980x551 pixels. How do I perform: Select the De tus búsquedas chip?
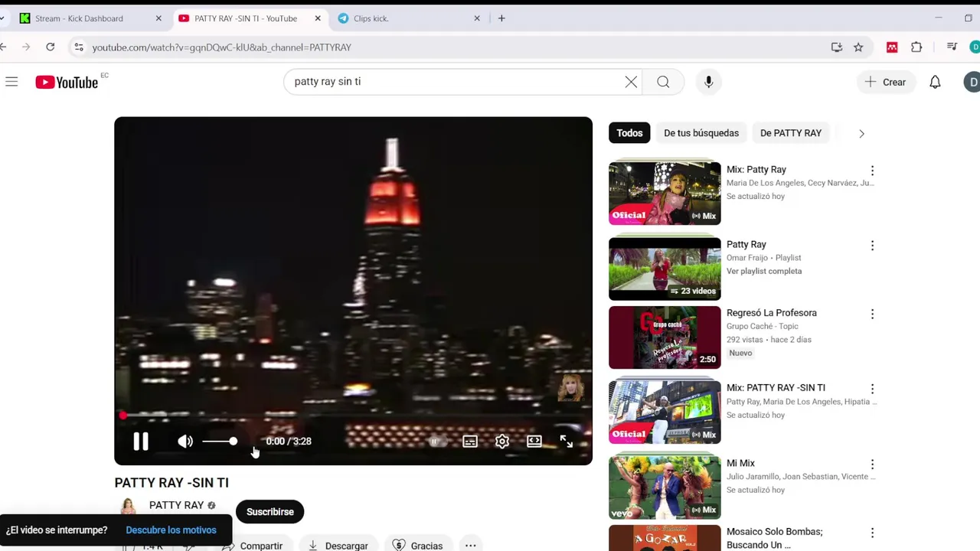pos(701,133)
